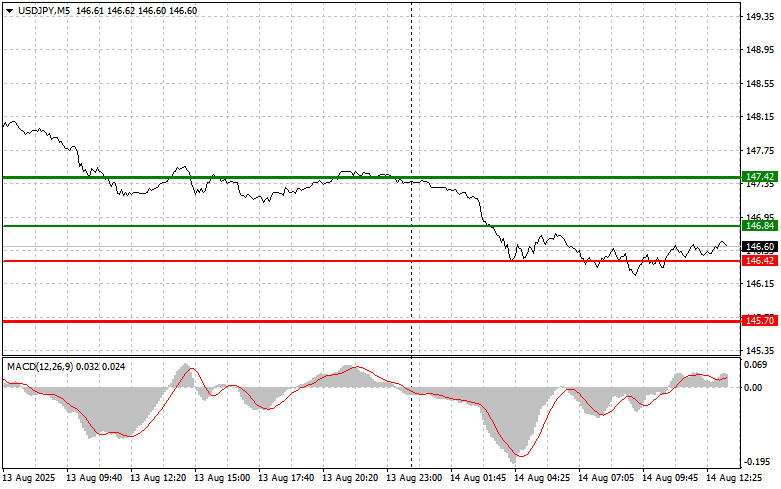Click the 13 Aug 2025 time label
This screenshot has width=781, height=489.
(x=29, y=478)
